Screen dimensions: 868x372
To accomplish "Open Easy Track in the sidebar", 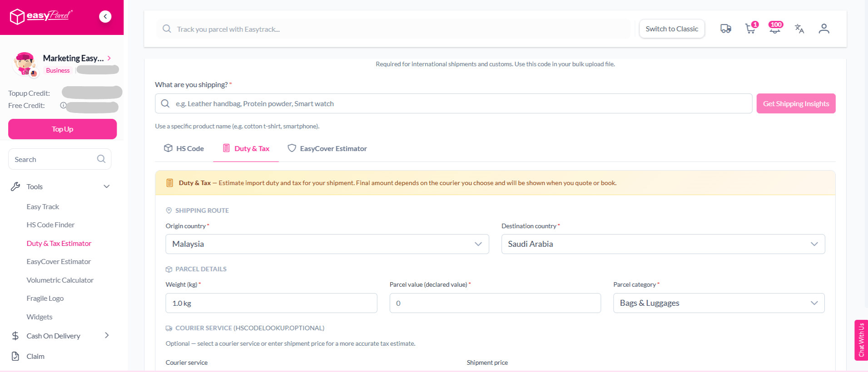I will pos(43,207).
